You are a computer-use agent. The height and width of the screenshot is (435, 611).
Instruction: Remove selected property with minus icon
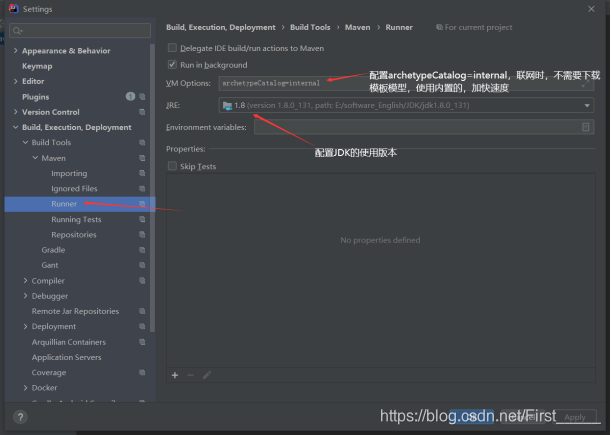[191, 375]
